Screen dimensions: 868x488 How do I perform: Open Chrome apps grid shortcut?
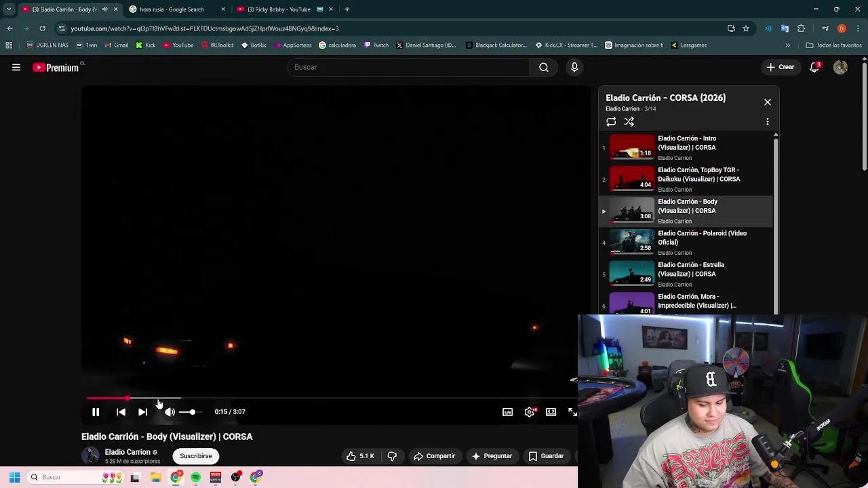pyautogui.click(x=9, y=45)
